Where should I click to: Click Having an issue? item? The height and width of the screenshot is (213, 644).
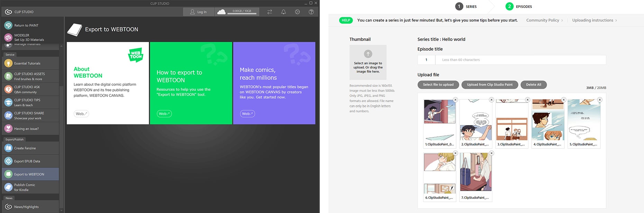click(x=30, y=128)
